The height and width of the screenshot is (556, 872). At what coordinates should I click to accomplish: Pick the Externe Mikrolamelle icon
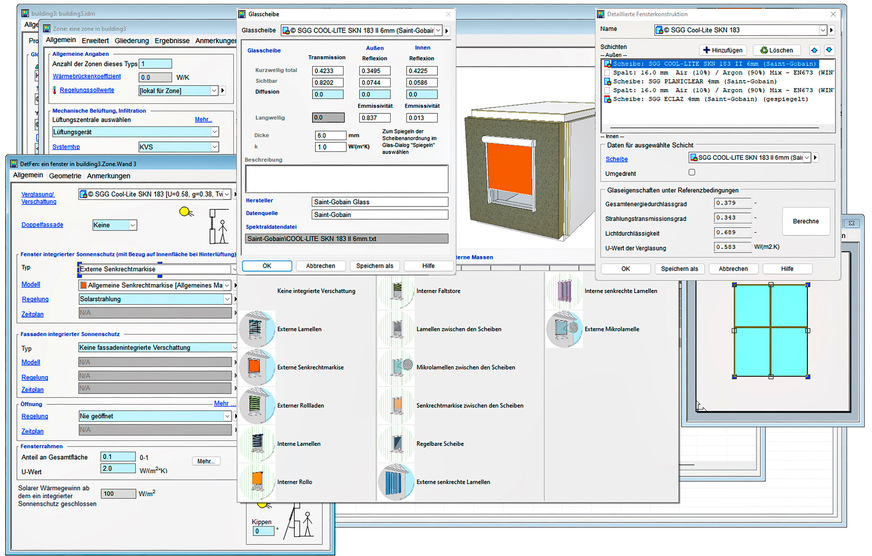564,329
